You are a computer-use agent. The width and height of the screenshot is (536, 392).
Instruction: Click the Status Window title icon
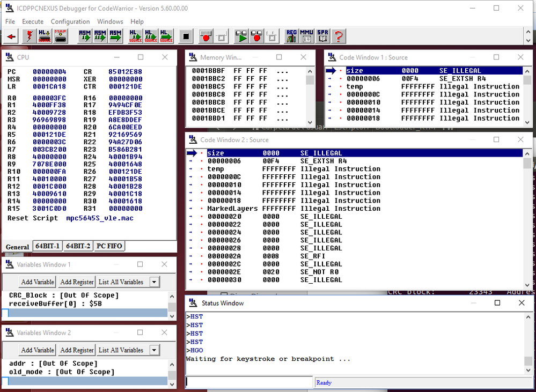[x=193, y=303]
